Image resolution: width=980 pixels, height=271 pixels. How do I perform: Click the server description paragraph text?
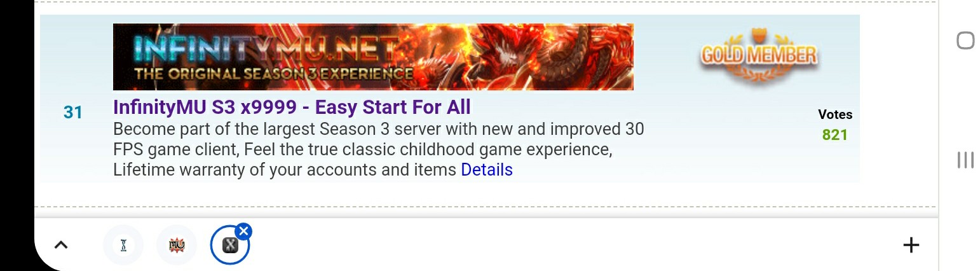[378, 149]
